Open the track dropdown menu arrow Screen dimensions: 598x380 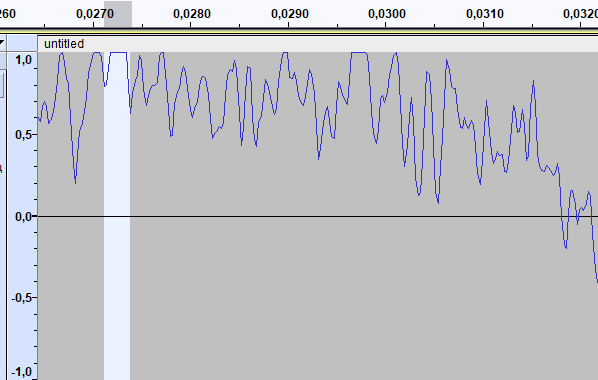(2, 42)
